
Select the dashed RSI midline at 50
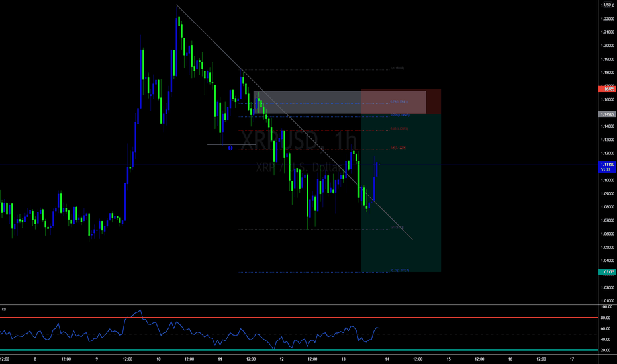coord(299,334)
